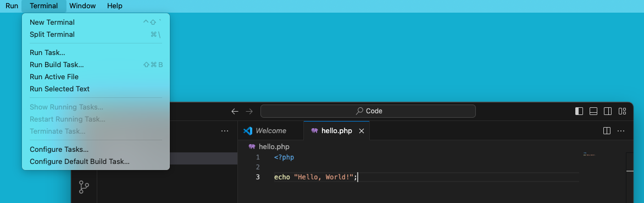Open sidebar Views and More Actions ellipsis
The height and width of the screenshot is (203, 644).
225,131
